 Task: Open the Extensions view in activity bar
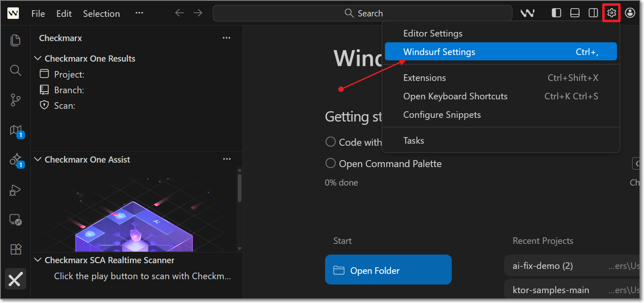tap(16, 249)
